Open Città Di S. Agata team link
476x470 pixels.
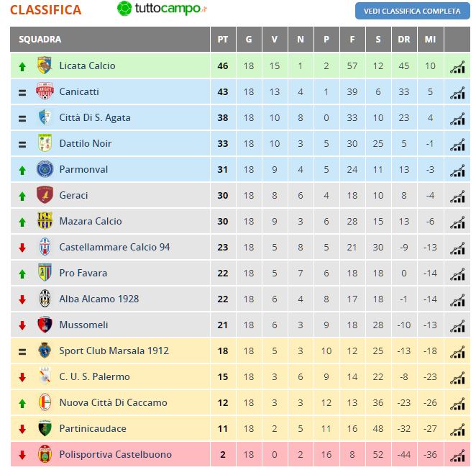pyautogui.click(x=95, y=117)
